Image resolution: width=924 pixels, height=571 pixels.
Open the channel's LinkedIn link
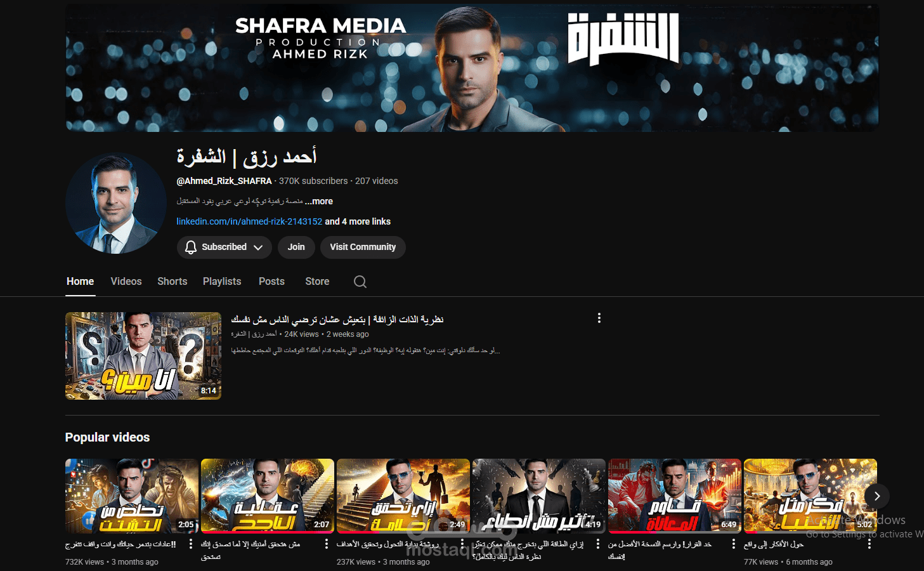click(x=249, y=221)
